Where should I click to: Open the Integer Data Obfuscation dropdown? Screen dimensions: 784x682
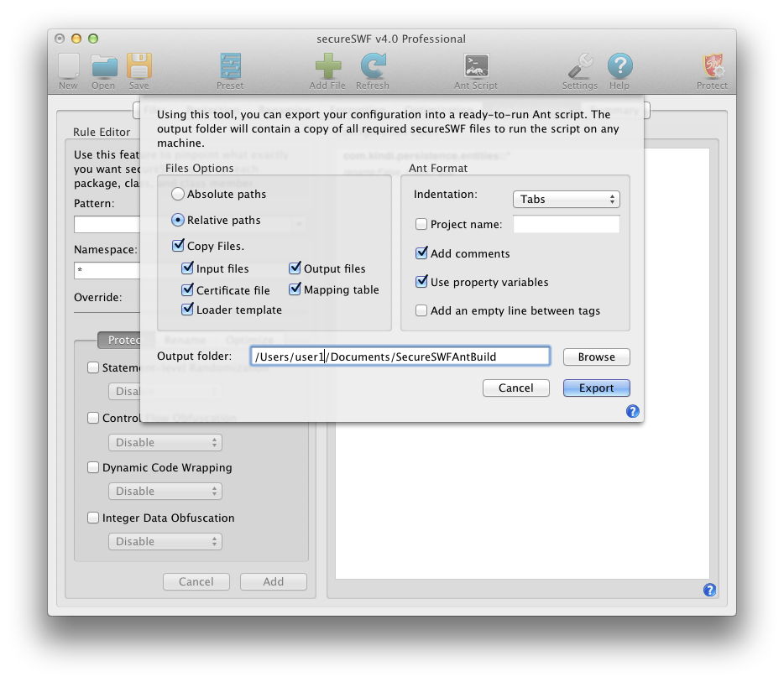tap(165, 542)
